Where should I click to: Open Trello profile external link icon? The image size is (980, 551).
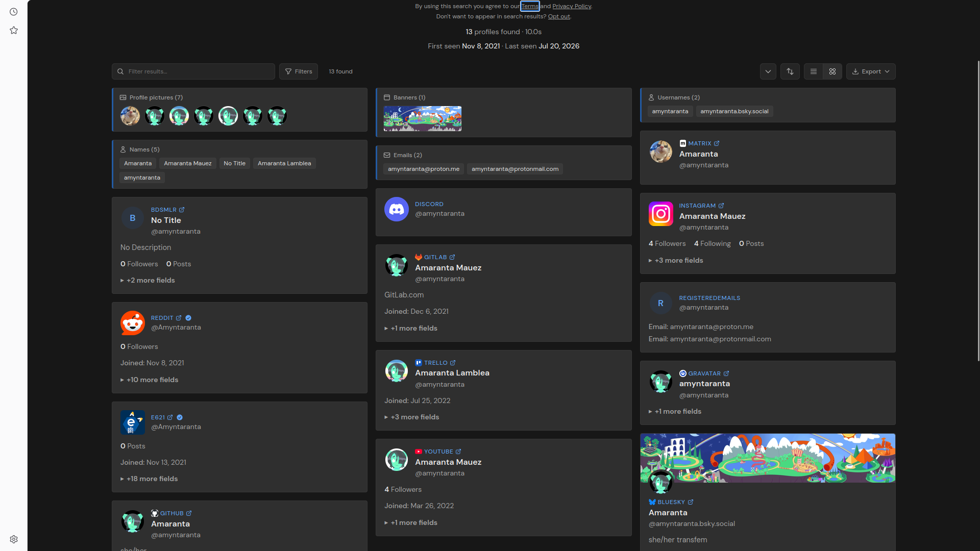point(453,363)
